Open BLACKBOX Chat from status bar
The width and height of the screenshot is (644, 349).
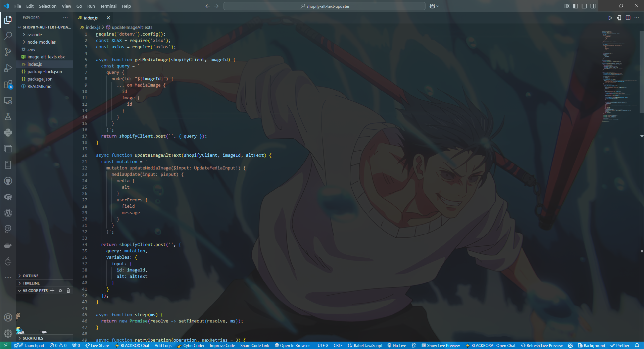(x=132, y=346)
